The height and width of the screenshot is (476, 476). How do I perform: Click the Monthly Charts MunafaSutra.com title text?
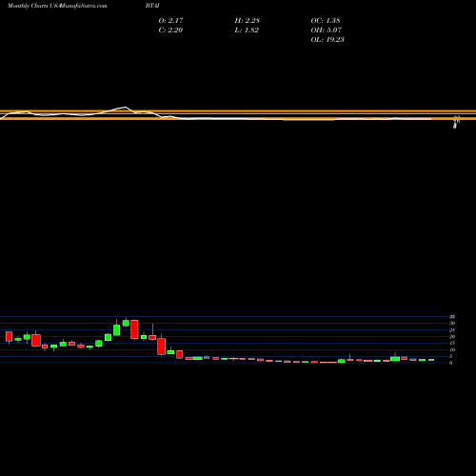click(x=57, y=6)
